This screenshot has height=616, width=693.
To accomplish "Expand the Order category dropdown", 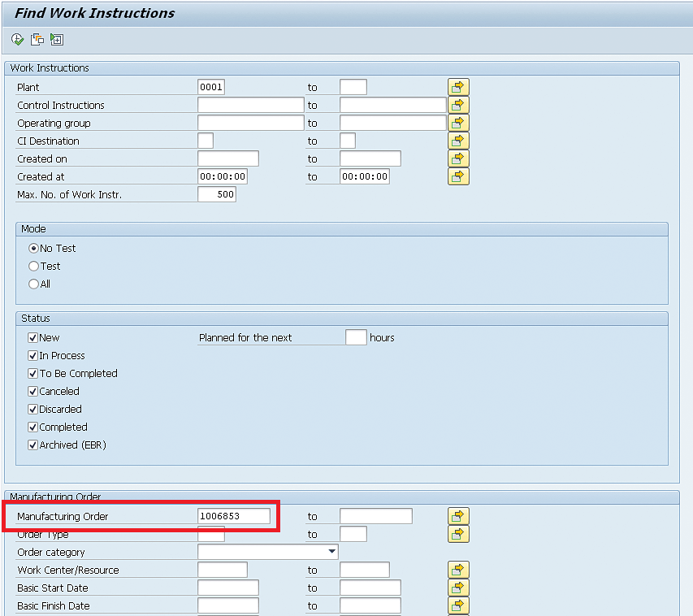I will tap(331, 552).
